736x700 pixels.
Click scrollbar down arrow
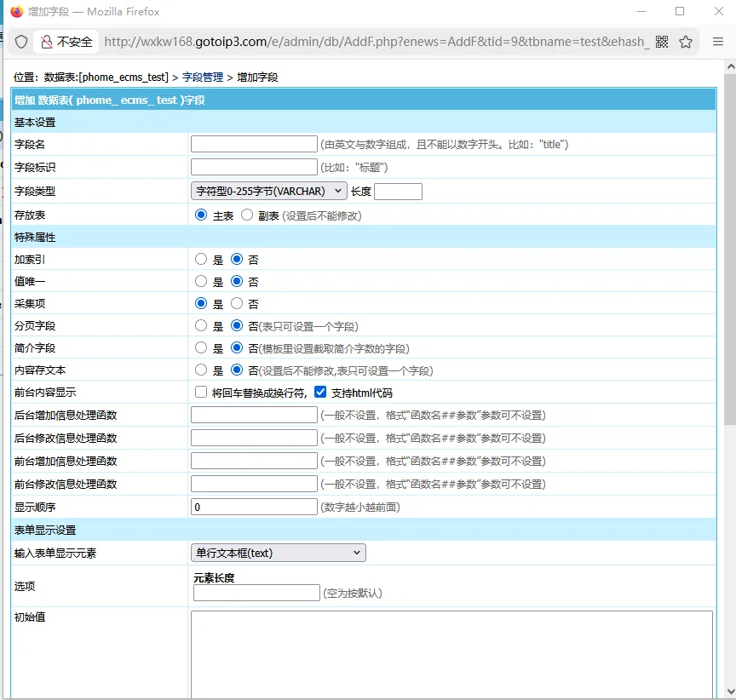(730, 691)
